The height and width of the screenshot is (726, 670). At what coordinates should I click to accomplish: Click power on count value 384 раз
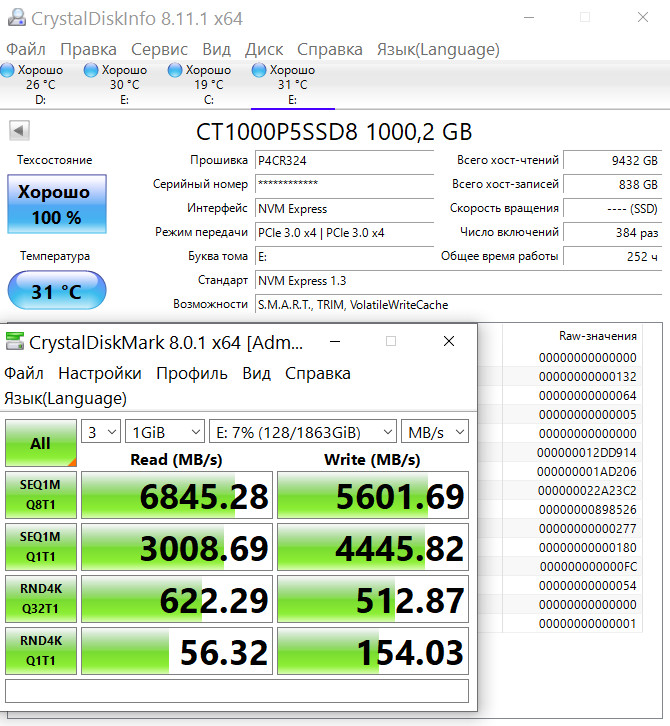coord(612,232)
